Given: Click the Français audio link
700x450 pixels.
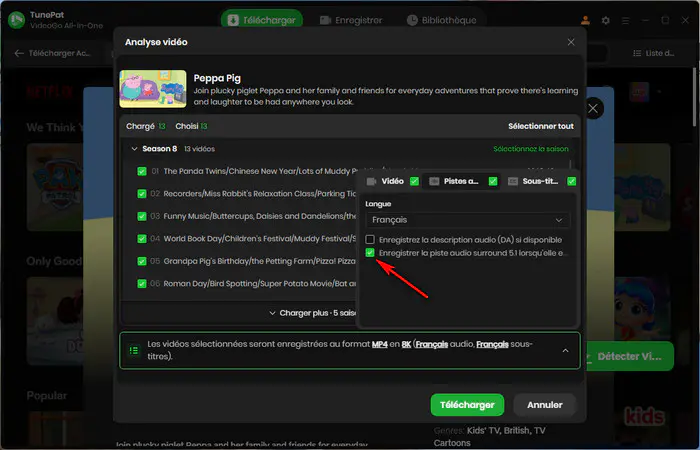Looking at the screenshot, I should (432, 344).
